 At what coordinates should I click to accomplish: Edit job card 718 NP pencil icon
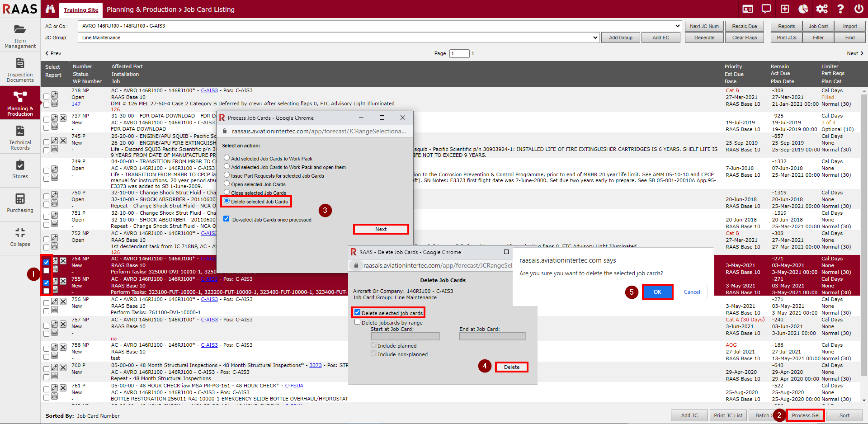point(54,95)
